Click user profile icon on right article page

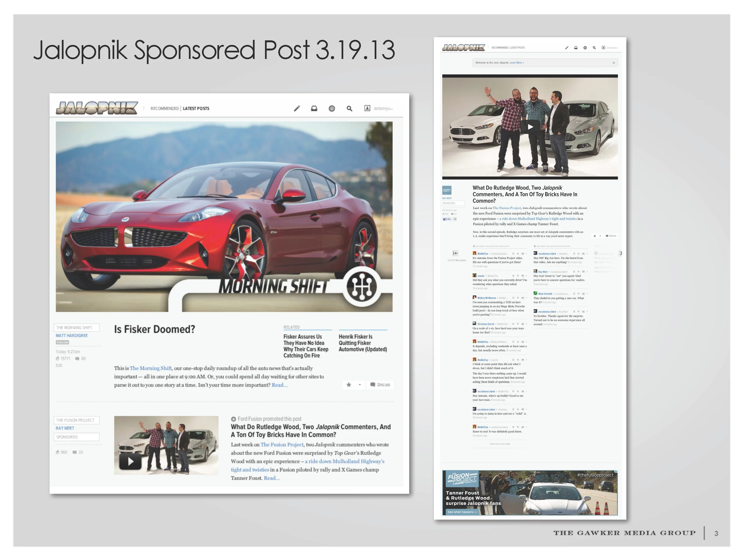click(604, 48)
